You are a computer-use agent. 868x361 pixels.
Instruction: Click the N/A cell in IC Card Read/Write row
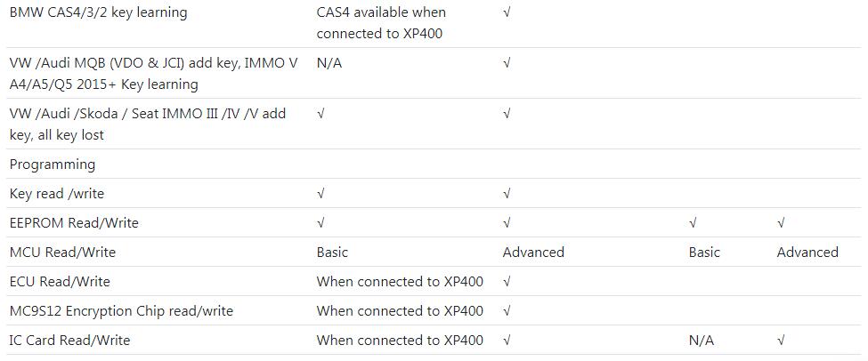(702, 341)
